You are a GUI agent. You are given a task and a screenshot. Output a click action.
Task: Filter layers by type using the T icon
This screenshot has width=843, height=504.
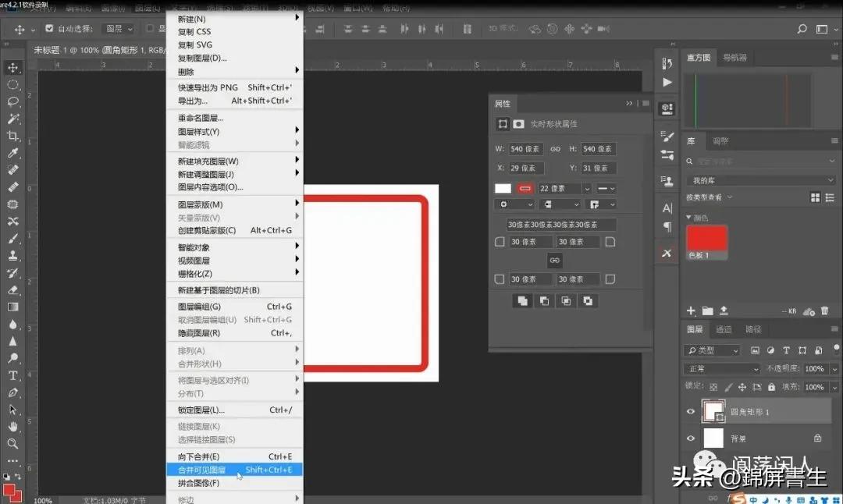click(787, 350)
